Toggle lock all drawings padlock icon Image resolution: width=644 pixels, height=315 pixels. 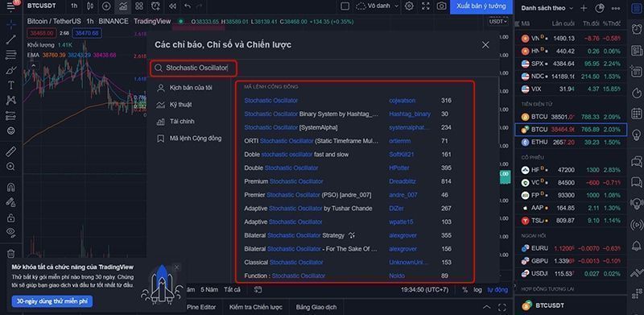(x=11, y=217)
